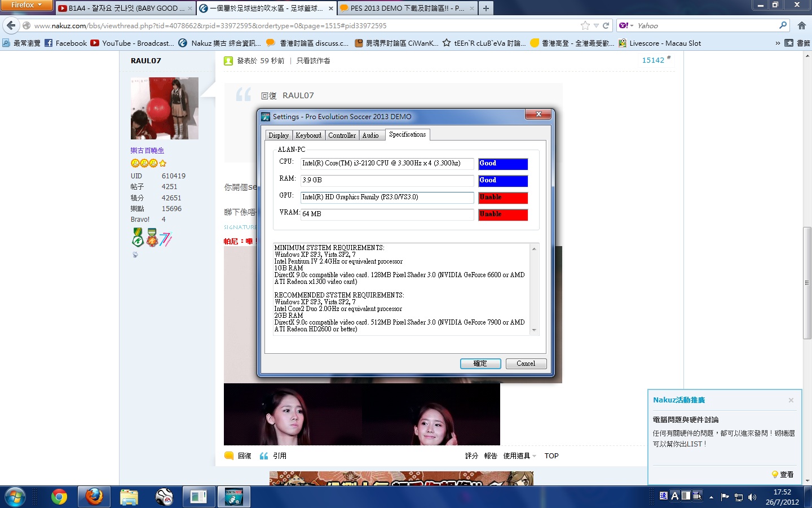Open the Audio tab
The height and width of the screenshot is (508, 812).
pos(370,135)
